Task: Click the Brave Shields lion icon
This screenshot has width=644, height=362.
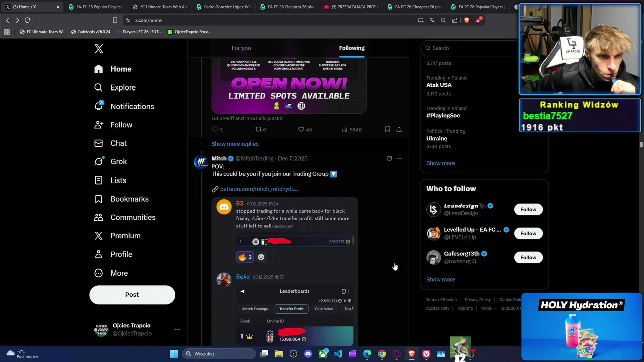Action: 467,20
